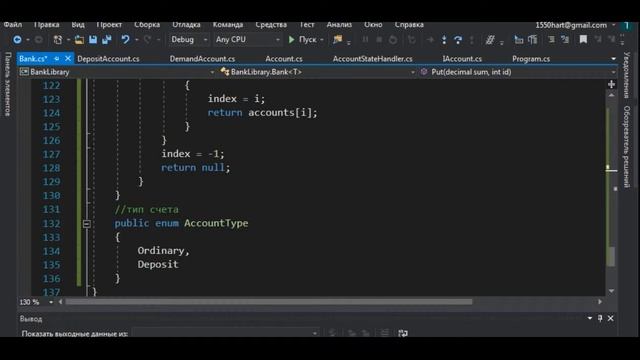
Task: Click the Stop debugging square icon
Action: [x=379, y=40]
